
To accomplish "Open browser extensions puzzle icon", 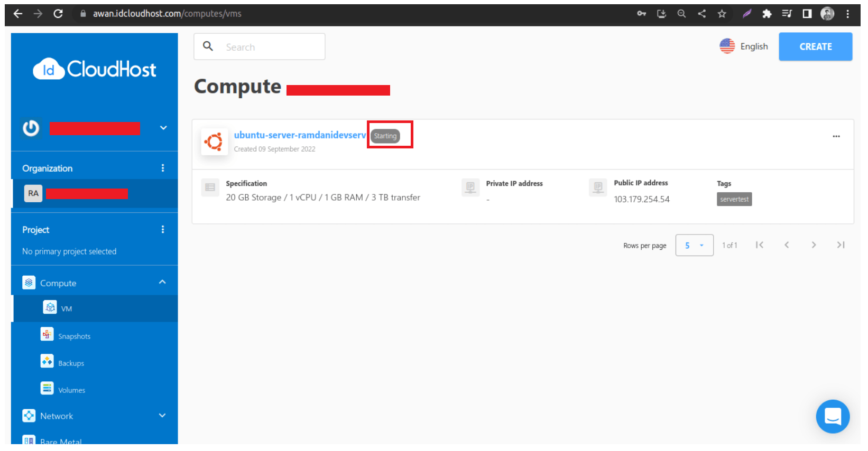I will coord(767,14).
